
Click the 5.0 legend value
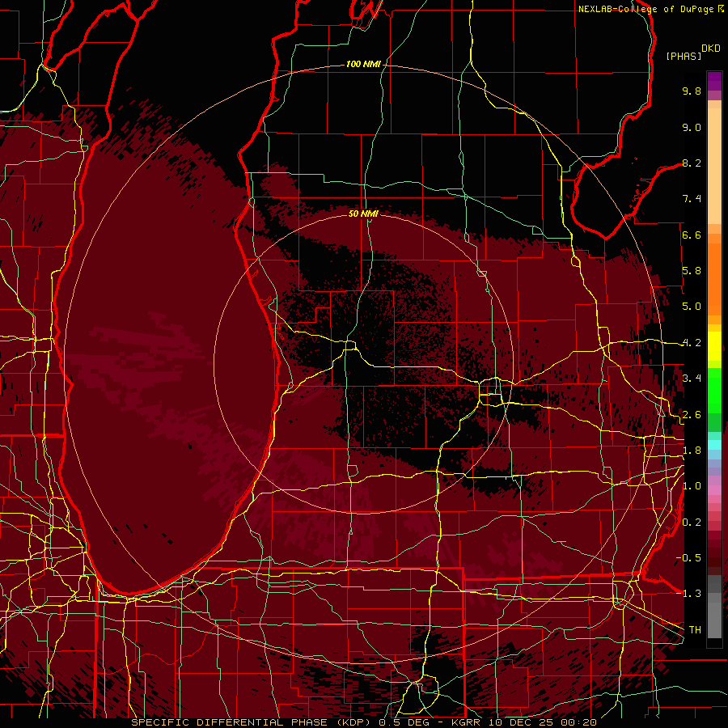click(692, 307)
